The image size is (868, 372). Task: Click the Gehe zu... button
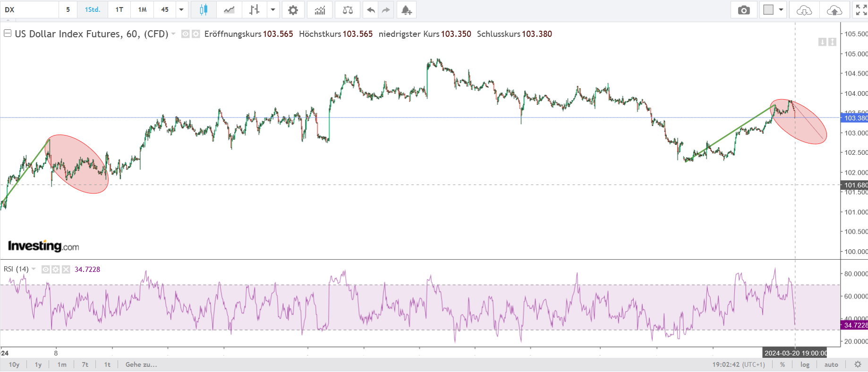pos(141,364)
